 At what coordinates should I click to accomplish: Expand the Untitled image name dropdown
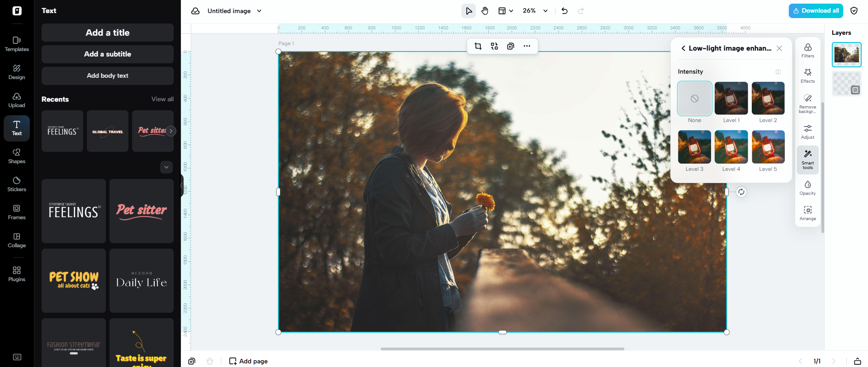pos(259,11)
